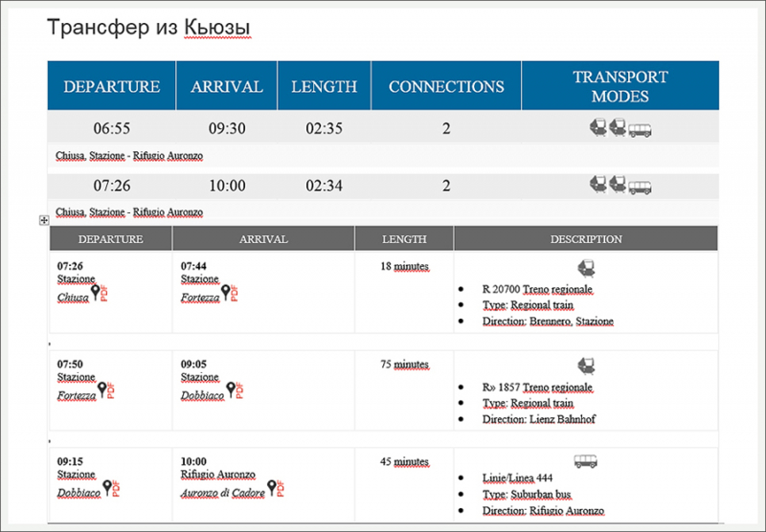The width and height of the screenshot is (766, 532).
Task: Click bus icon in 06:55 row
Action: point(640,130)
